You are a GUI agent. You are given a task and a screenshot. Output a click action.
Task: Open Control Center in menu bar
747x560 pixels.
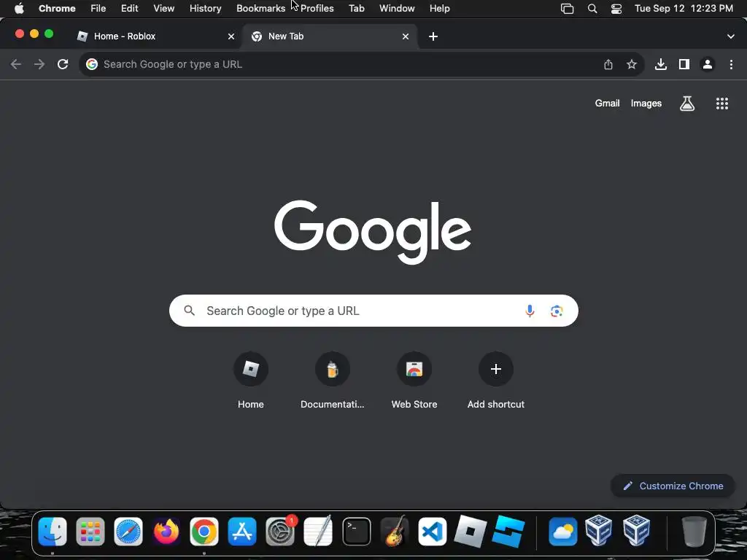pos(616,9)
